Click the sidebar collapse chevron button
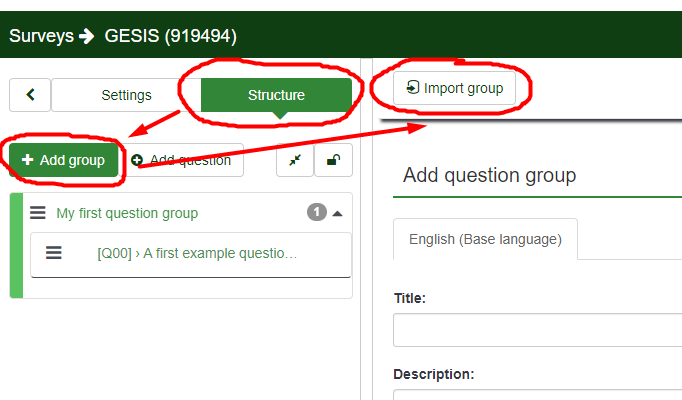The width and height of the screenshot is (682, 400). point(30,95)
